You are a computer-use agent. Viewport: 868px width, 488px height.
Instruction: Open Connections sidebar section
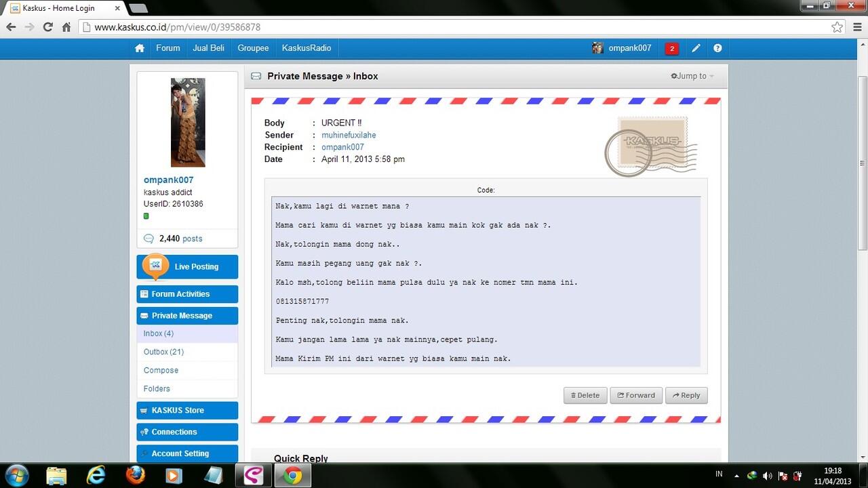[187, 432]
